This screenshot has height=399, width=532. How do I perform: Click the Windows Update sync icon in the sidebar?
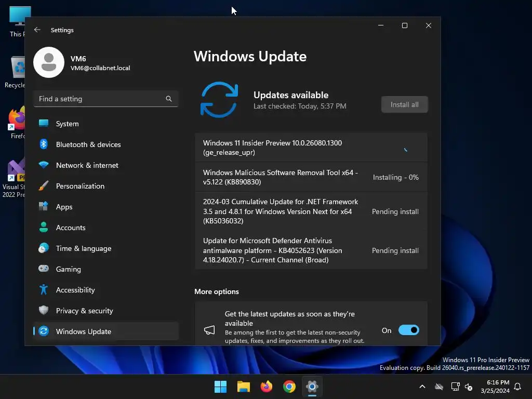point(44,331)
